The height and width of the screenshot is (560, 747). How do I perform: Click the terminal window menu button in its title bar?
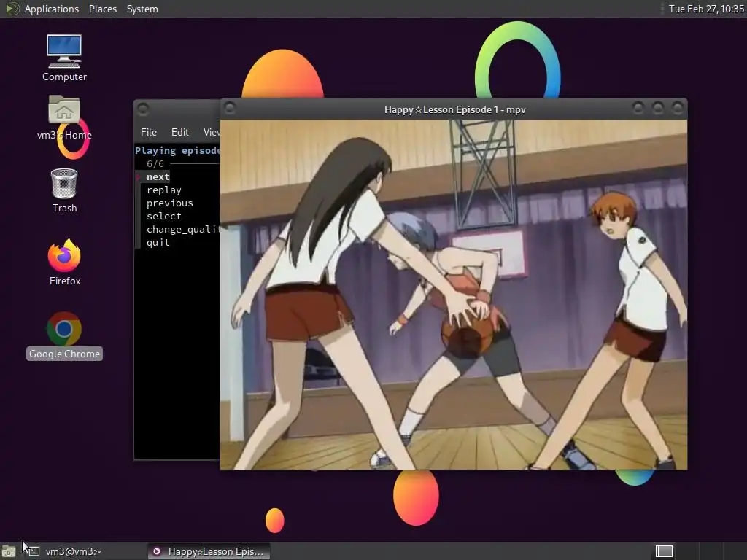click(x=143, y=109)
